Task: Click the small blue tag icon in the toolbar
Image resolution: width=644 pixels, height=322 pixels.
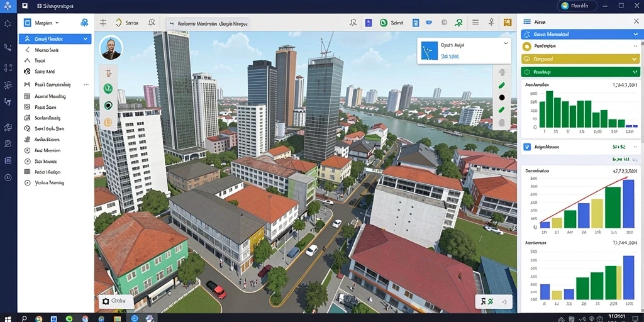Action: 429,23
